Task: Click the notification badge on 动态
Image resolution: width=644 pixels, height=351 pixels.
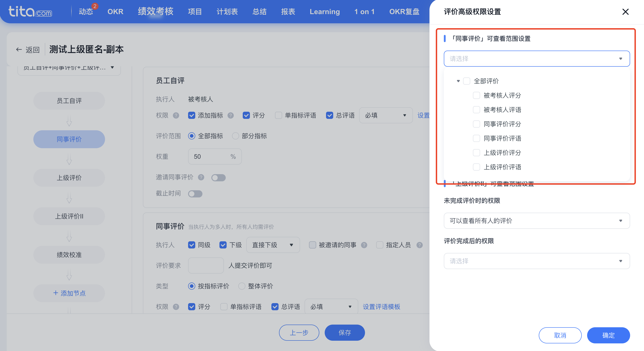Action: 95,6
